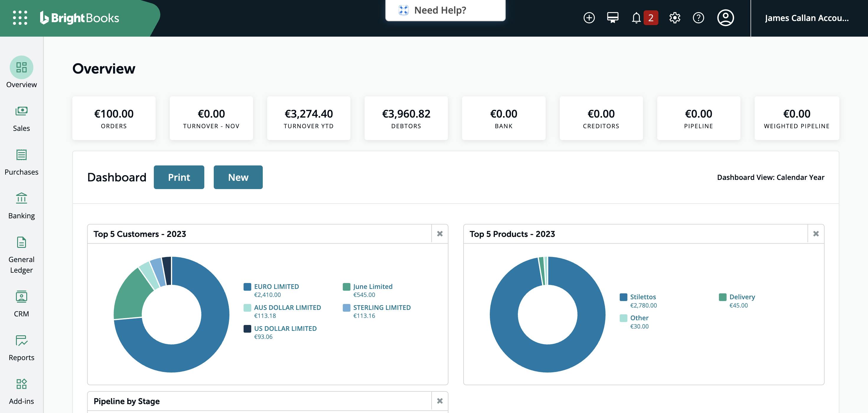Click the Reports menu label
The height and width of the screenshot is (413, 868).
pyautogui.click(x=22, y=358)
